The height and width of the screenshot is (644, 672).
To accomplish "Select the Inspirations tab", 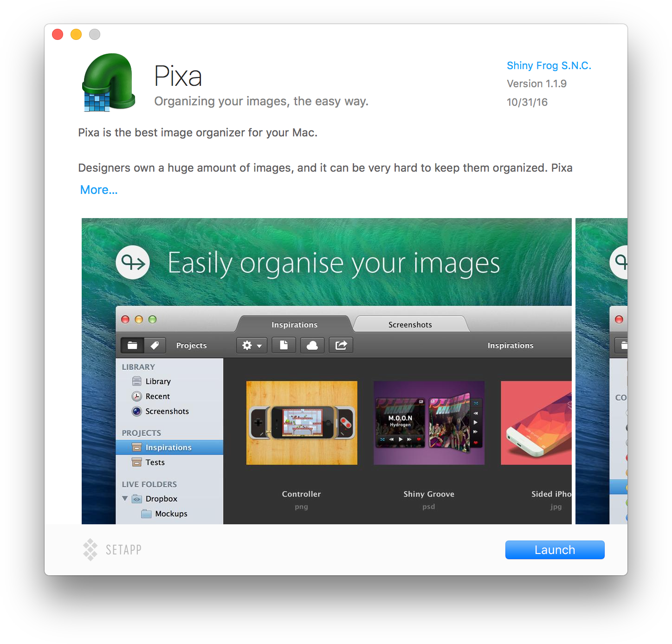I will [294, 325].
